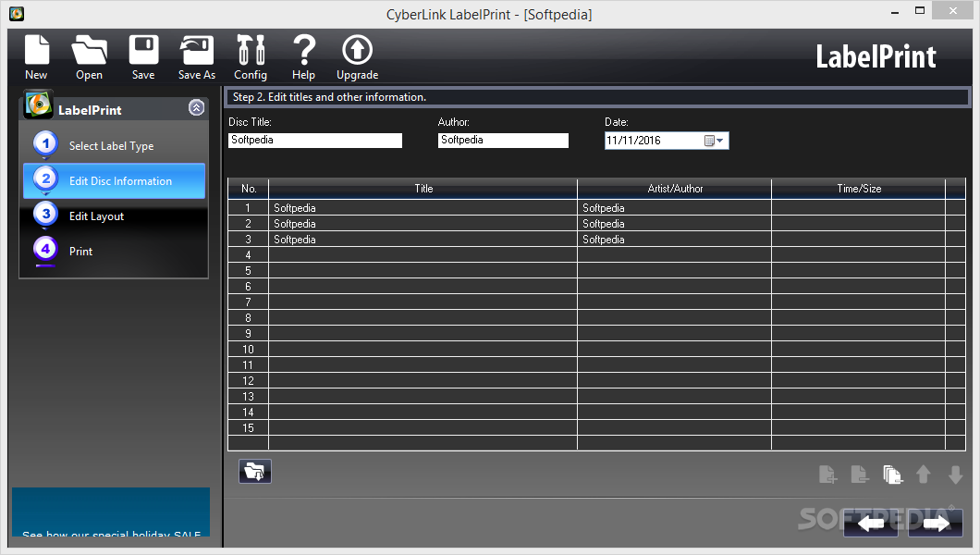Click the holiday SALE banner
The width and height of the screenshot is (980, 555).
[x=111, y=512]
